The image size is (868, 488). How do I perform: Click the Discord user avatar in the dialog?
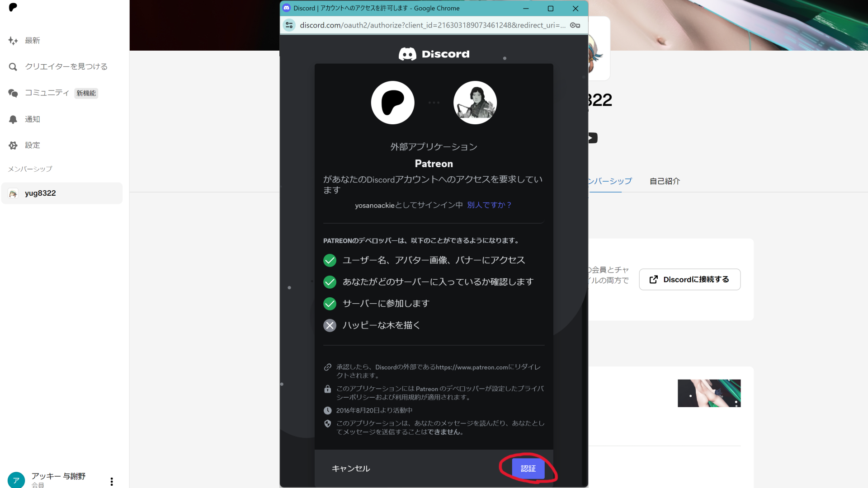coord(475,103)
